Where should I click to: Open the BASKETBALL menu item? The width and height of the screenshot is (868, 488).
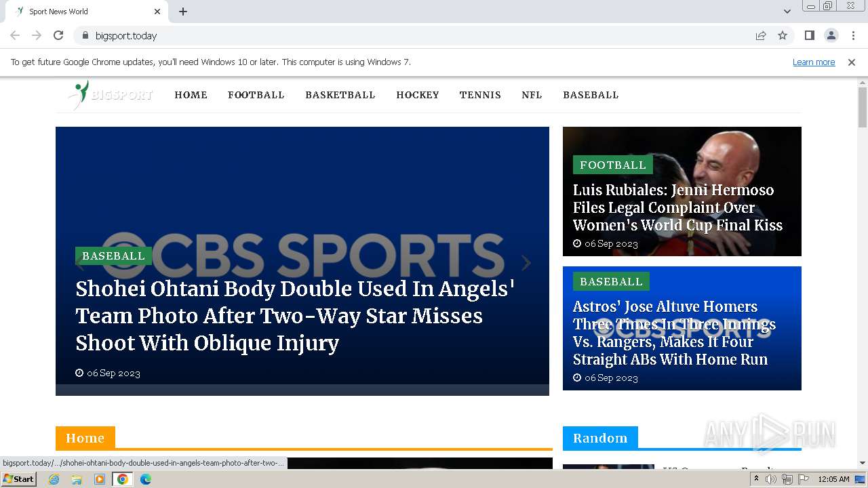click(340, 95)
